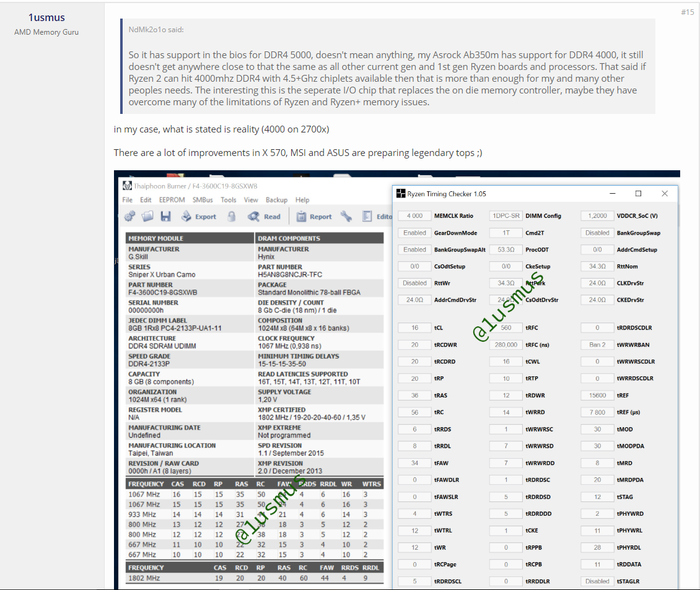Click the VDDCR_SoC (V) value field
This screenshot has width=700, height=590.
click(597, 215)
